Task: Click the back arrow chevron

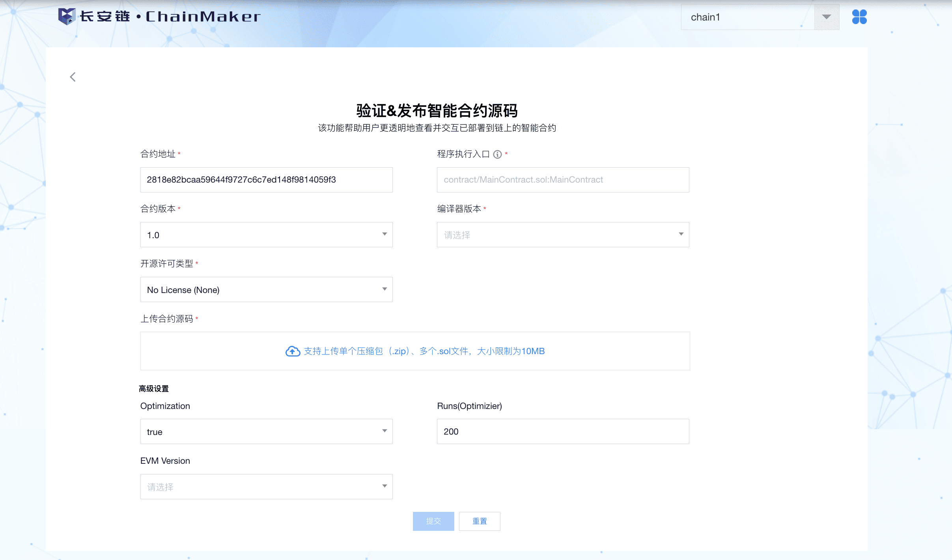Action: click(73, 77)
